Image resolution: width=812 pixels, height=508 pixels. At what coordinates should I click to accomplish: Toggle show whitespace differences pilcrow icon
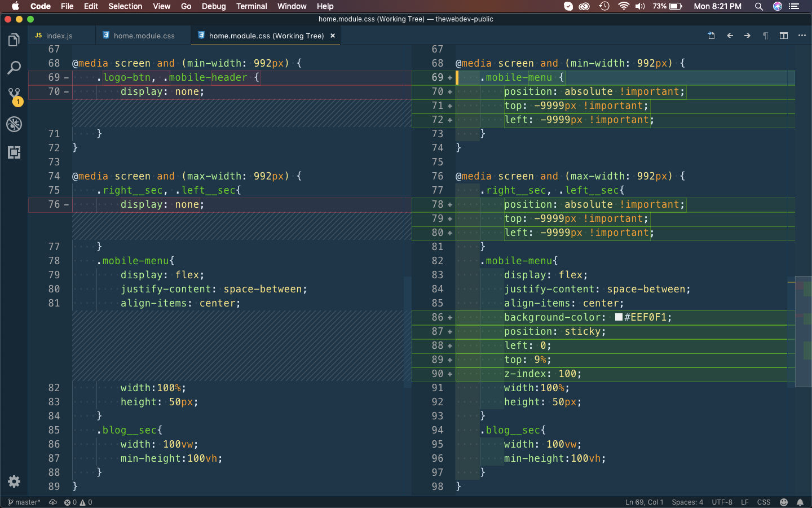click(x=765, y=36)
